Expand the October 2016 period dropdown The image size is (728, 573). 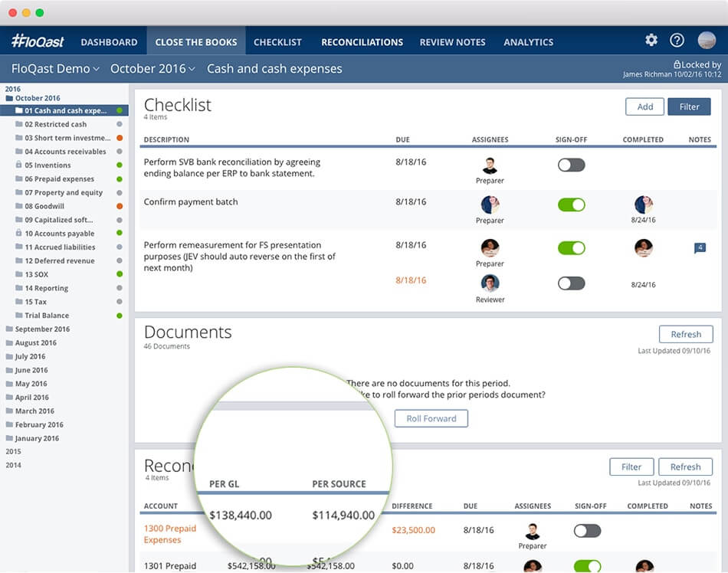152,69
